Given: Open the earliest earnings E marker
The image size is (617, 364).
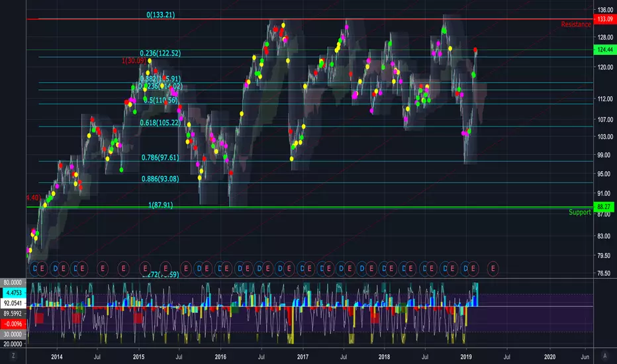Looking at the screenshot, I should 42,269.
